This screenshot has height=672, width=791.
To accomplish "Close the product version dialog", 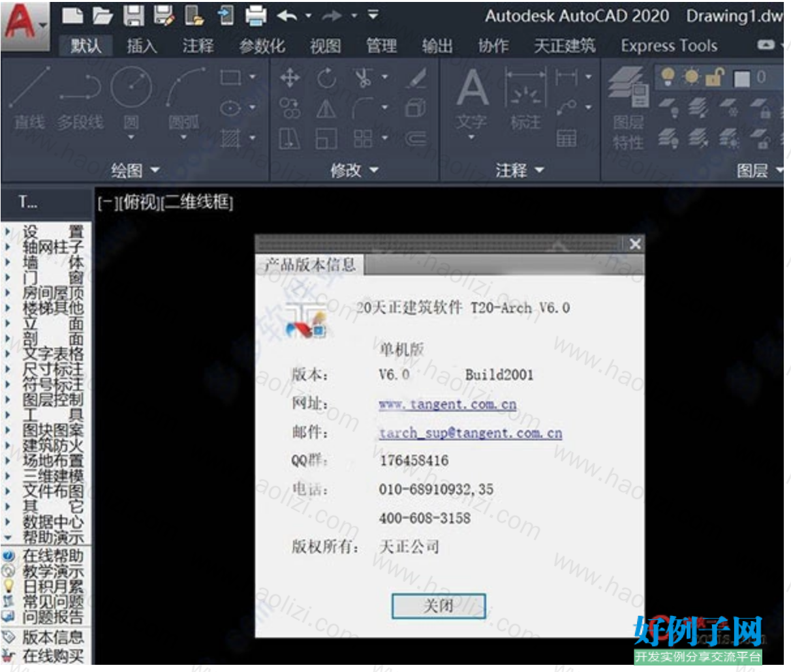I will coord(635,244).
